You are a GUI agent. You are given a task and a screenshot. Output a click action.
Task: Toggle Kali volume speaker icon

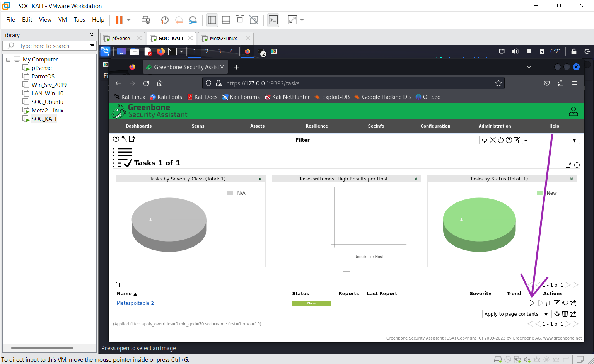pos(515,51)
